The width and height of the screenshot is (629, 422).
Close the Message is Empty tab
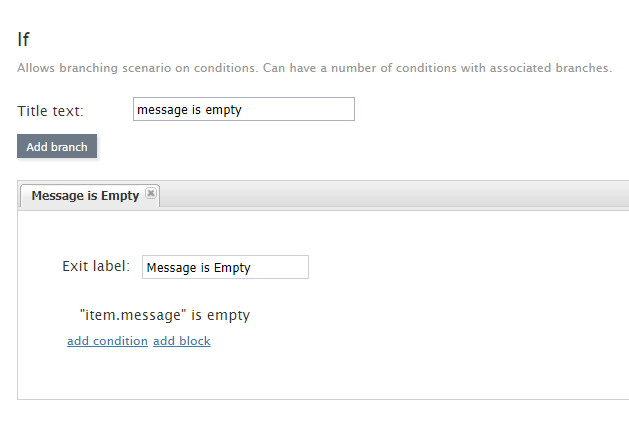[x=151, y=194]
